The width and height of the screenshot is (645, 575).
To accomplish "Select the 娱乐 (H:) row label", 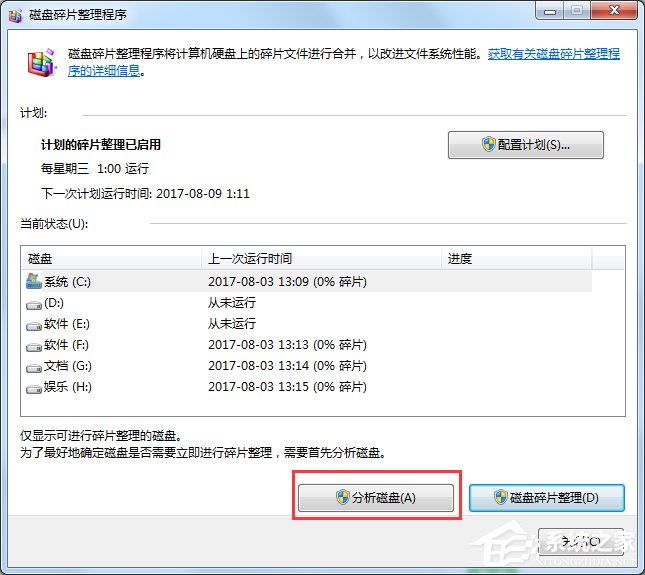I will pos(68,387).
